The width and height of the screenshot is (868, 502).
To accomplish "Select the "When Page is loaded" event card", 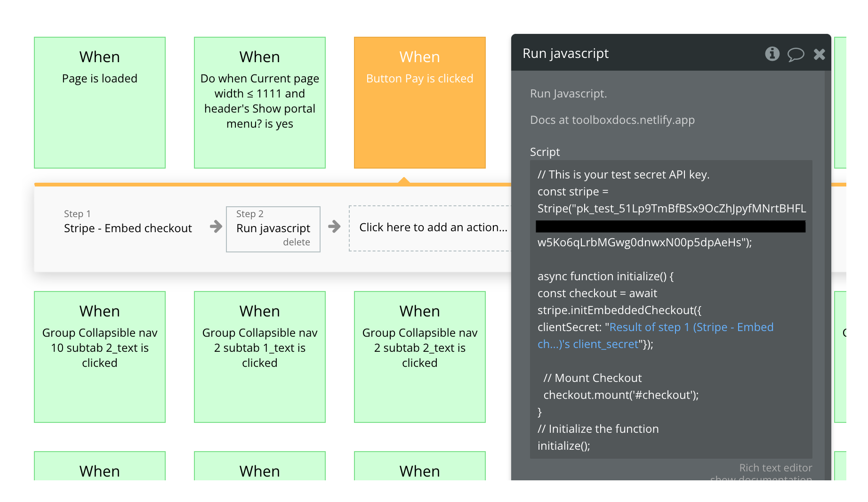I will point(99,102).
